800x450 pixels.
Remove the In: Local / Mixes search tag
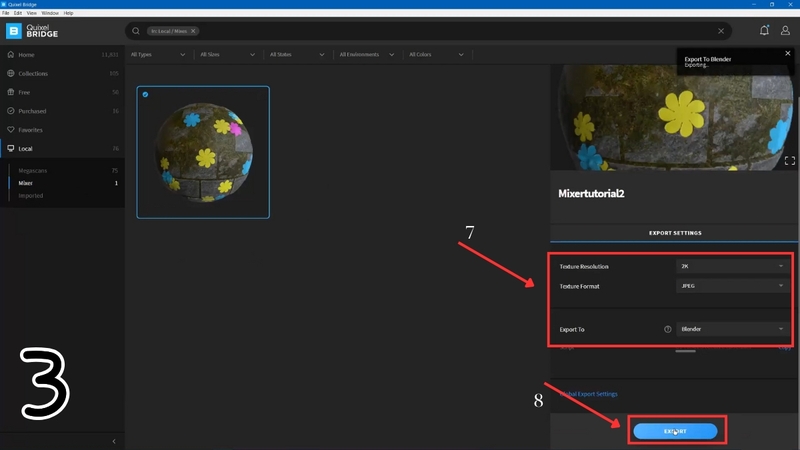193,31
